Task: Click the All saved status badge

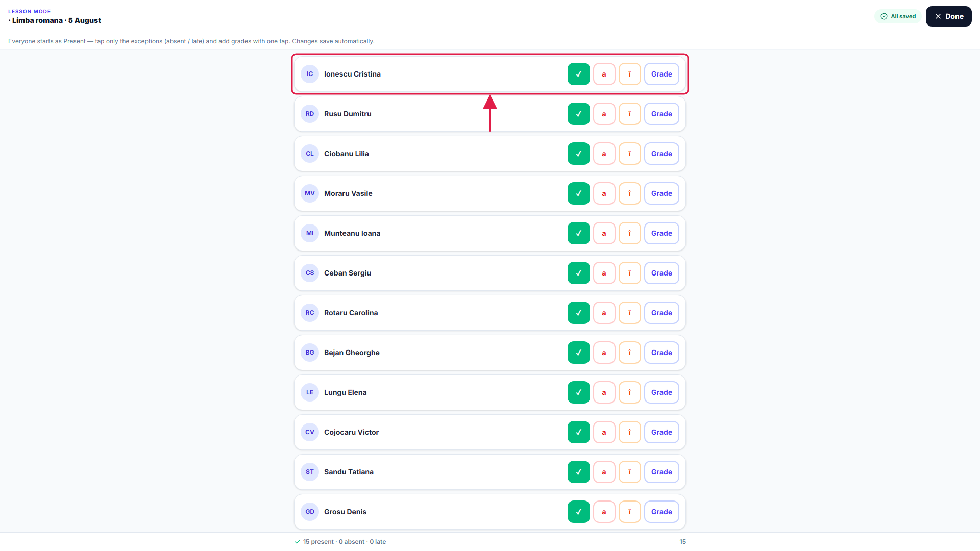Action: coord(898,16)
